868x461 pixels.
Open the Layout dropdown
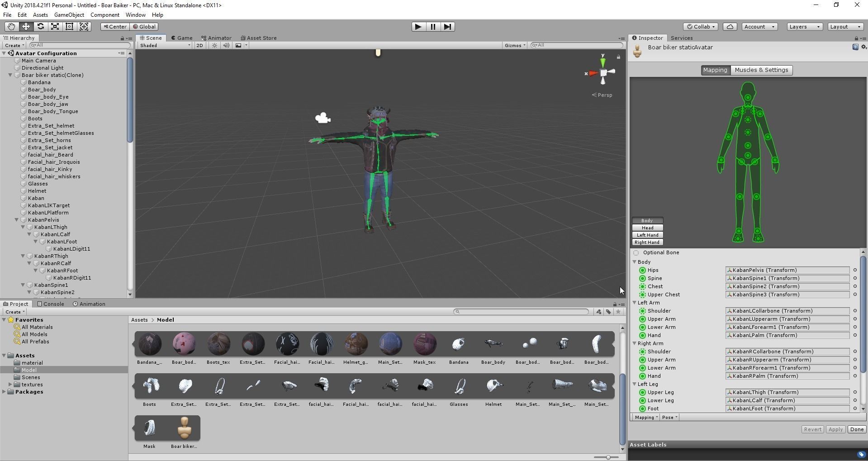click(x=845, y=27)
